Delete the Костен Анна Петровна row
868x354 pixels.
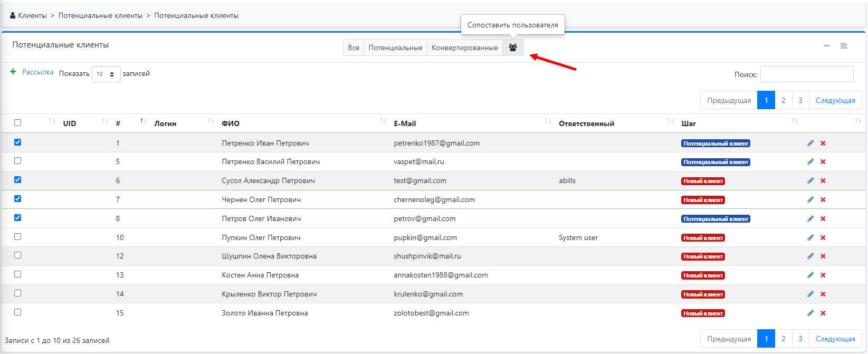point(823,275)
